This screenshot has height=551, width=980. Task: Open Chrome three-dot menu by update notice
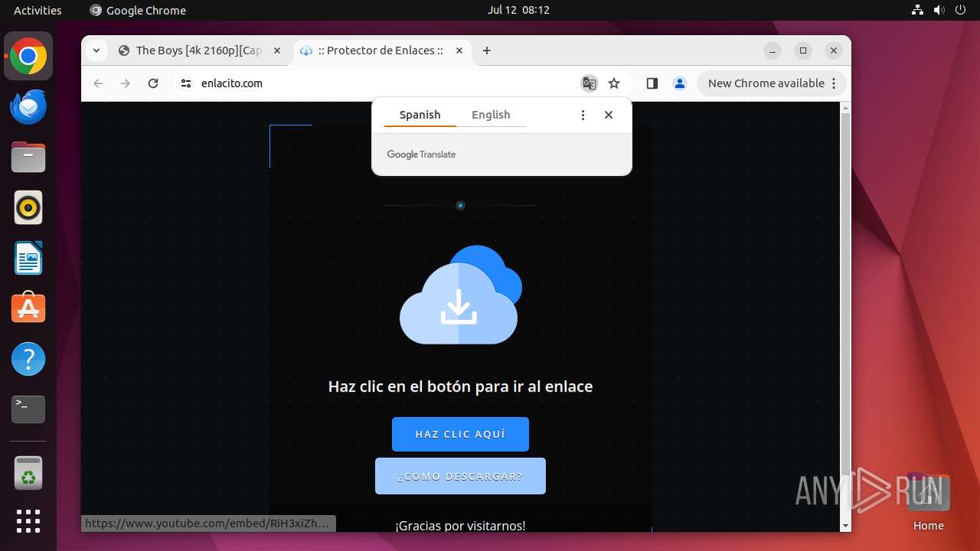tap(835, 83)
